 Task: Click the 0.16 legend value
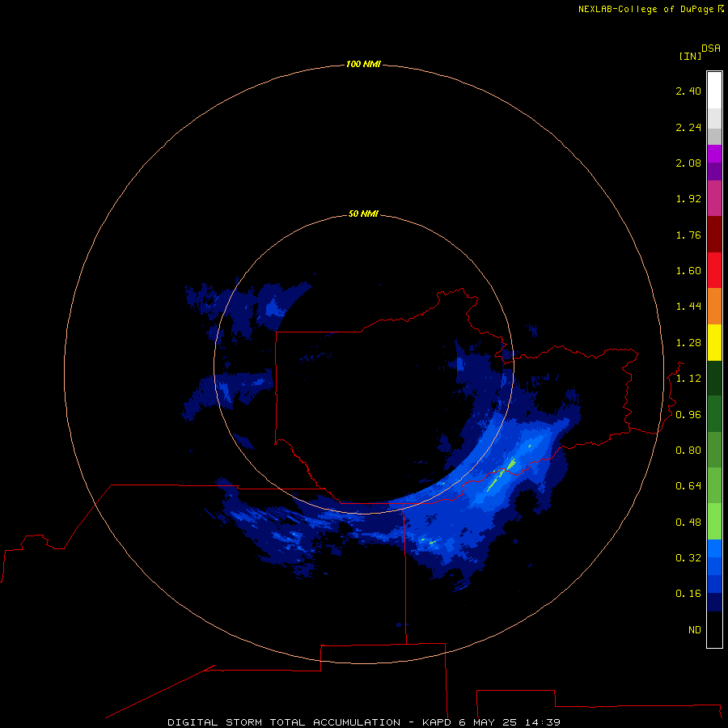pos(688,594)
